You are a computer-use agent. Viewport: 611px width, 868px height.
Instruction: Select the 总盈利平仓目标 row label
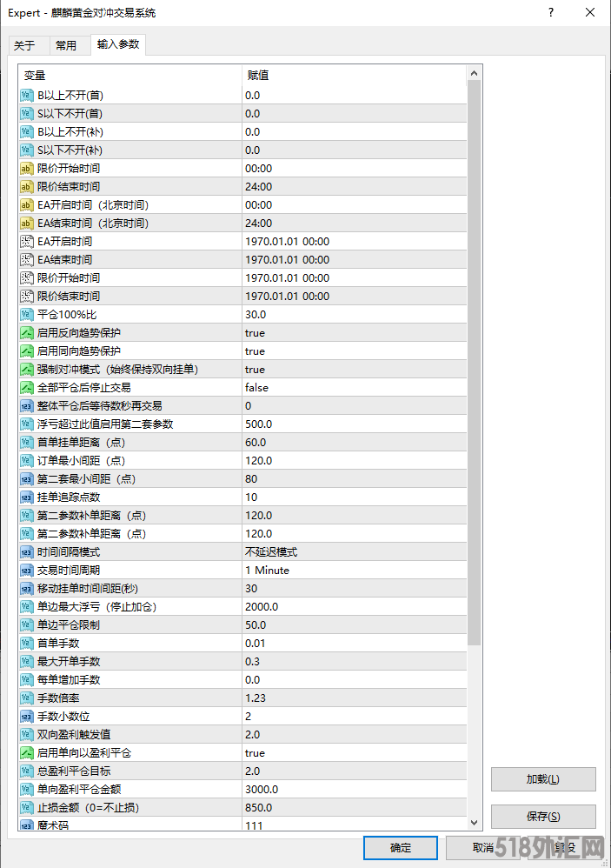pos(74,771)
